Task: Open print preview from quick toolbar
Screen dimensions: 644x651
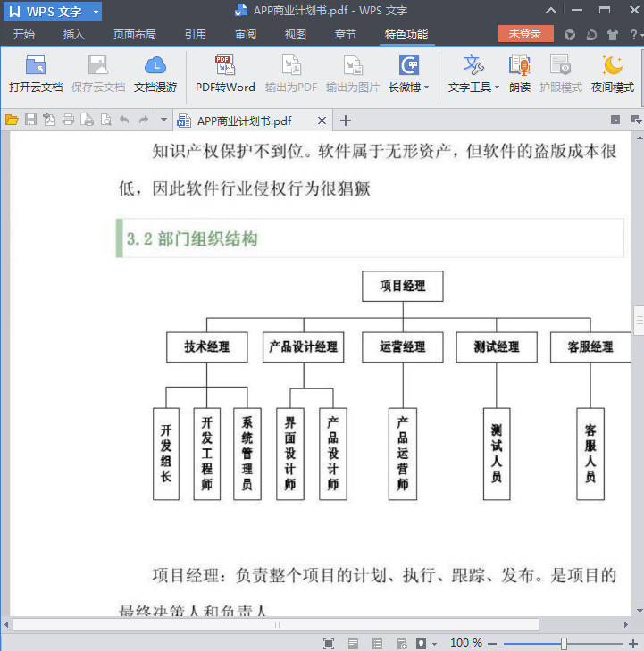Action: point(106,120)
